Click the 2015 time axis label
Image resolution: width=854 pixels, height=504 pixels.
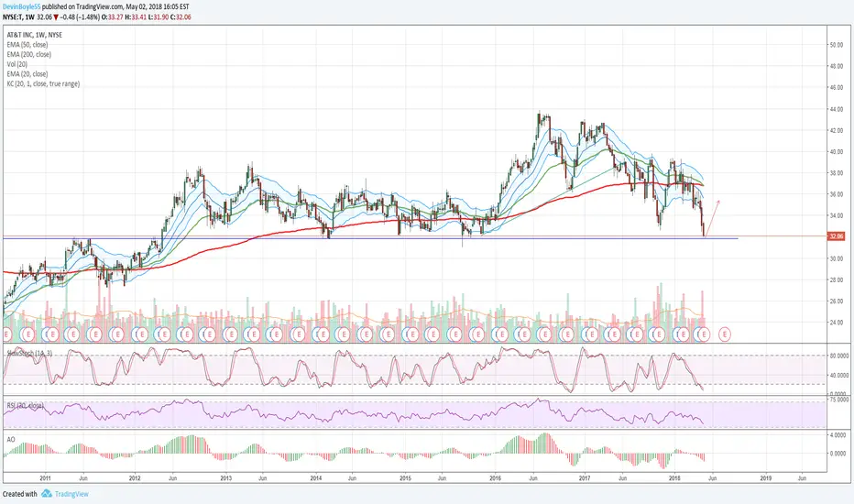coord(405,478)
